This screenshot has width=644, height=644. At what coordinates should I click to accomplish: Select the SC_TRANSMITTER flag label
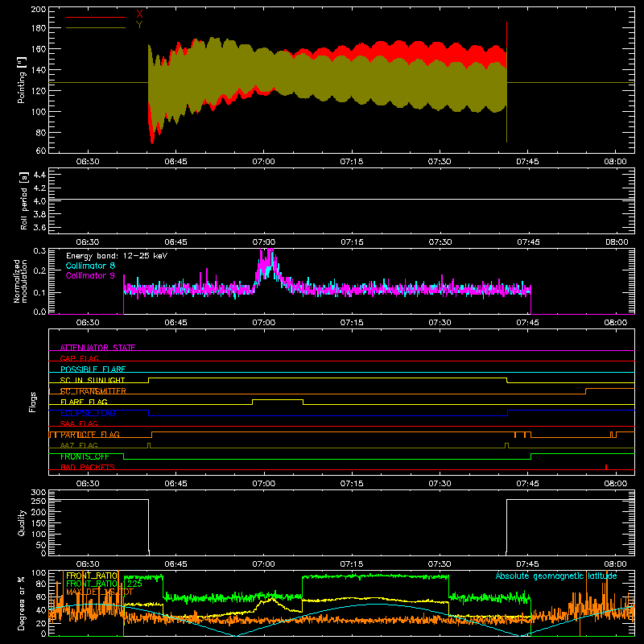coord(93,391)
